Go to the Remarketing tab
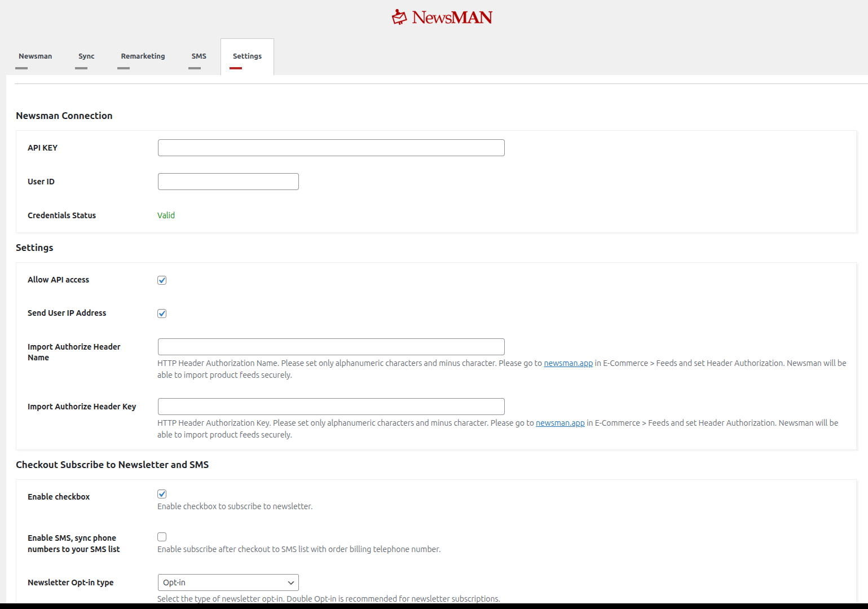 143,56
